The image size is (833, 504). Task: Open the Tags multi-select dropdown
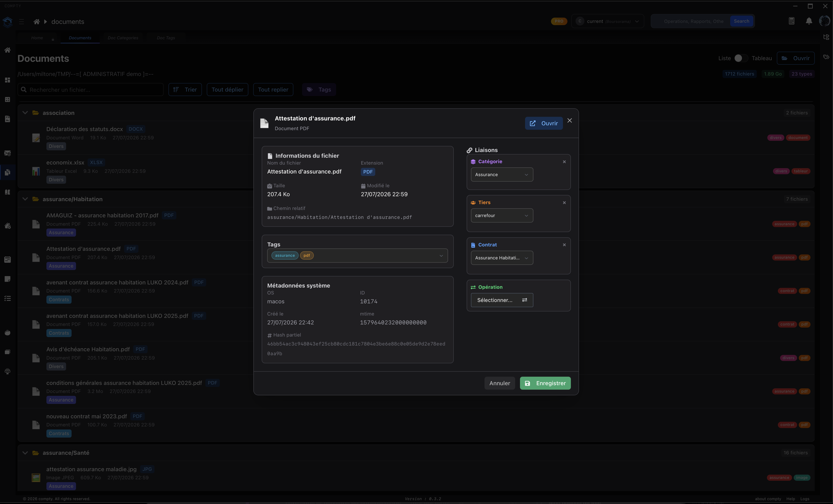tap(357, 256)
